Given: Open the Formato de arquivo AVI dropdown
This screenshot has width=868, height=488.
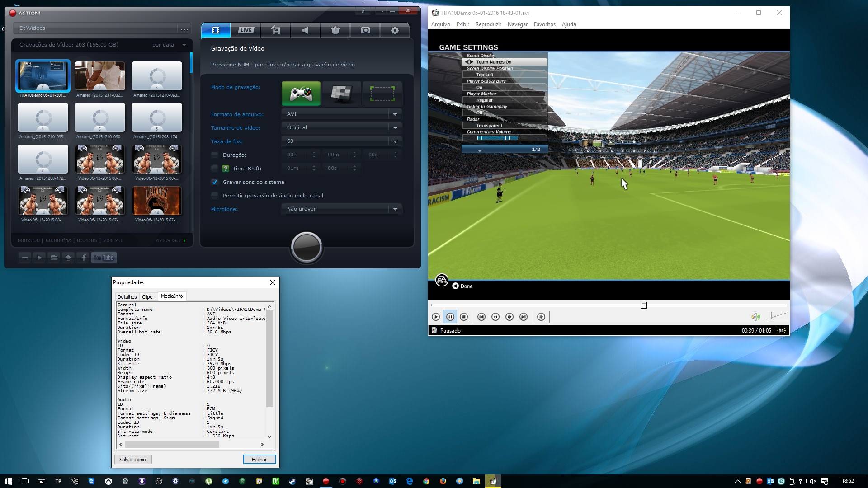Looking at the screenshot, I should 342,114.
